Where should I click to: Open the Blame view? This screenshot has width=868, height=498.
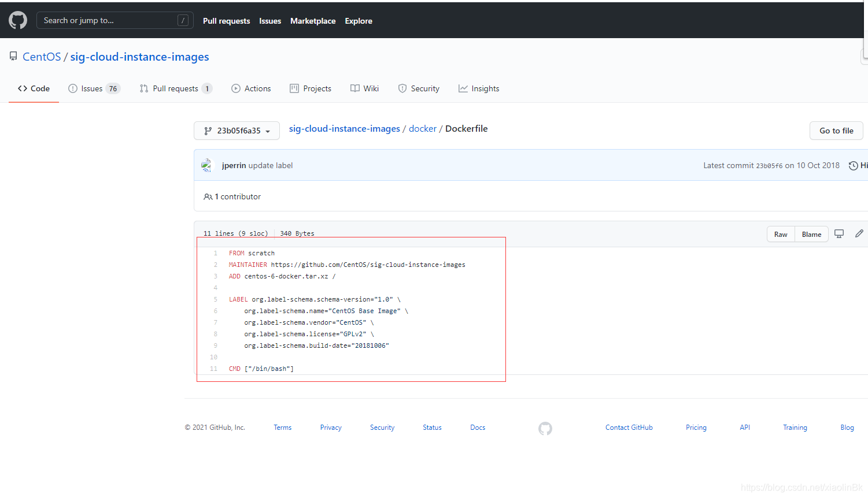pyautogui.click(x=811, y=234)
